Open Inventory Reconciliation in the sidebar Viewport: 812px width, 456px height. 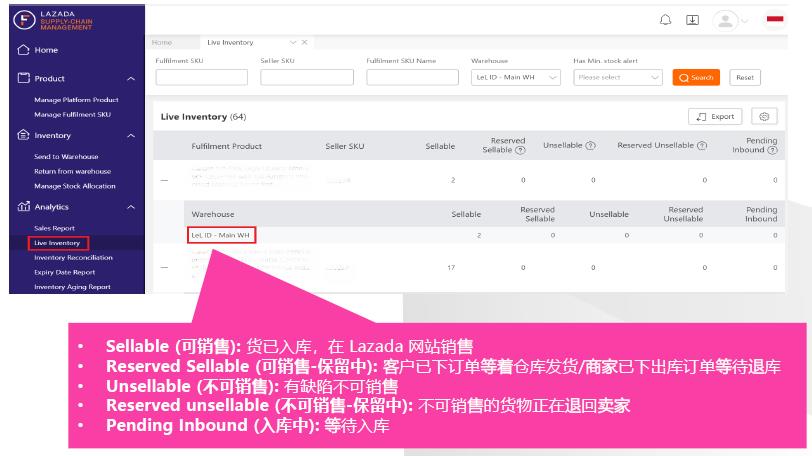tap(73, 257)
